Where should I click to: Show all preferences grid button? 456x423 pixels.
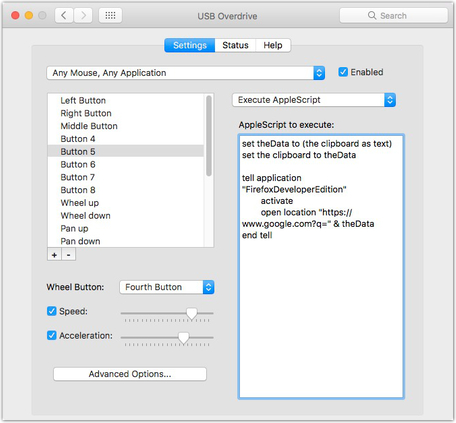pos(110,15)
